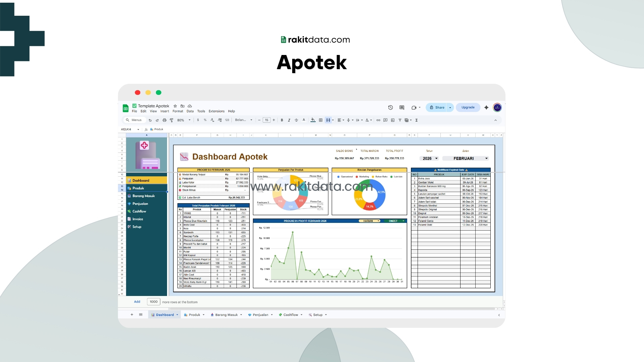Click Invoice in the sidebar
The image size is (644, 362).
(138, 219)
